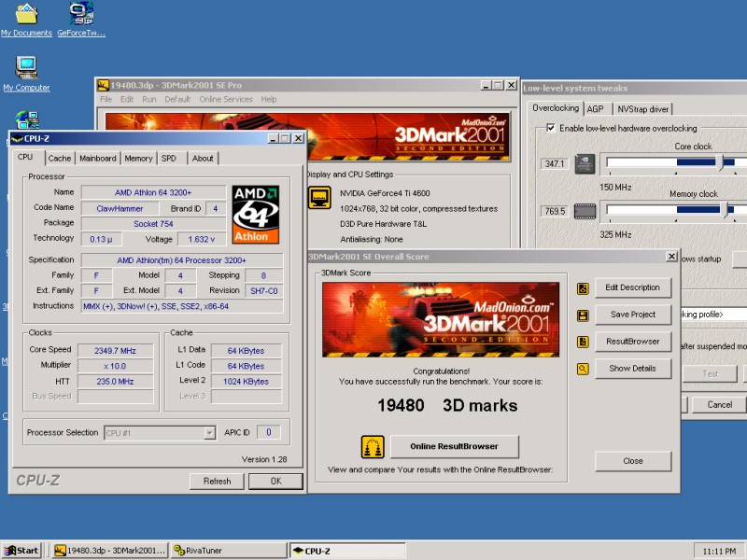This screenshot has width=747, height=560.
Task: Open the NVStrap driver tab
Action: pos(642,109)
